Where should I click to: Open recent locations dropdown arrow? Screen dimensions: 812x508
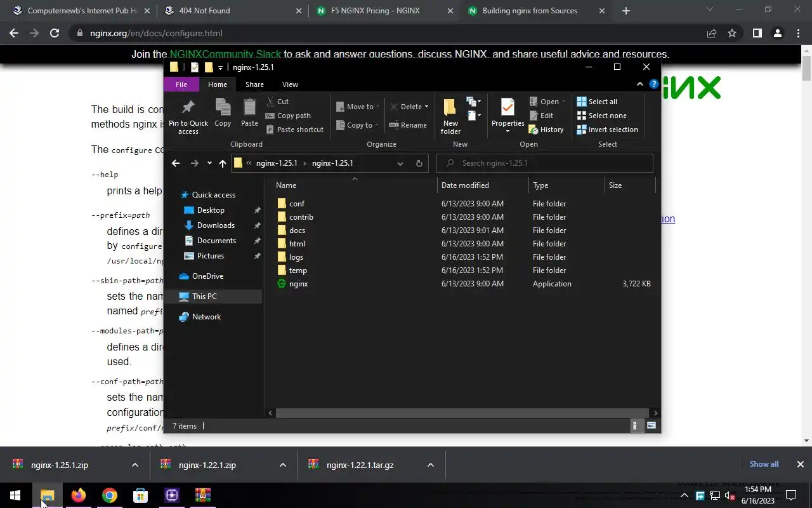(209, 163)
